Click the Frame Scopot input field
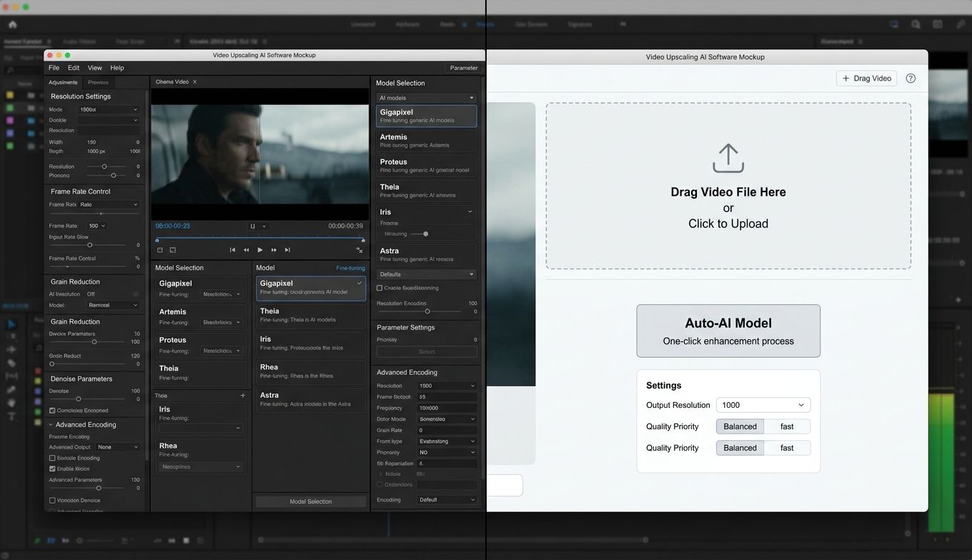This screenshot has height=560, width=972. (447, 396)
